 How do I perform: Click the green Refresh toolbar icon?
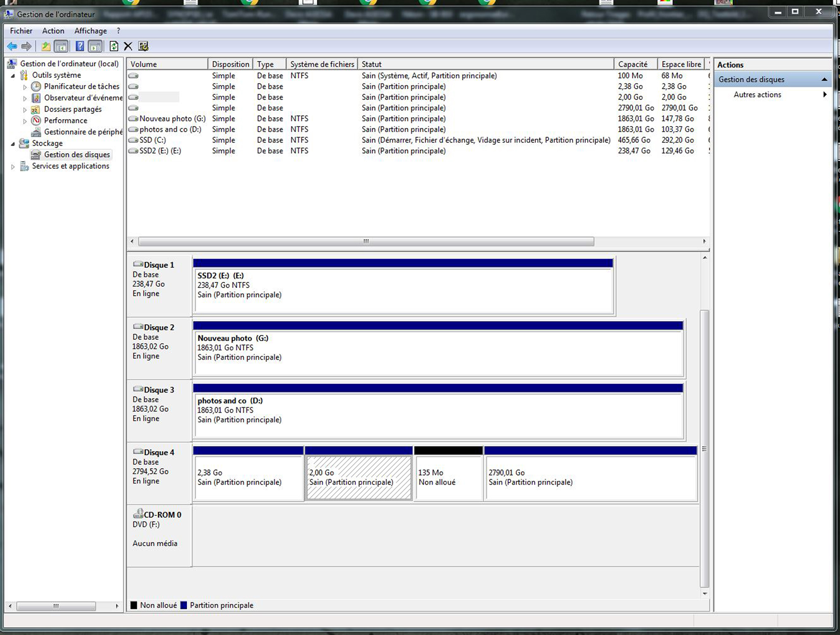[x=114, y=46]
